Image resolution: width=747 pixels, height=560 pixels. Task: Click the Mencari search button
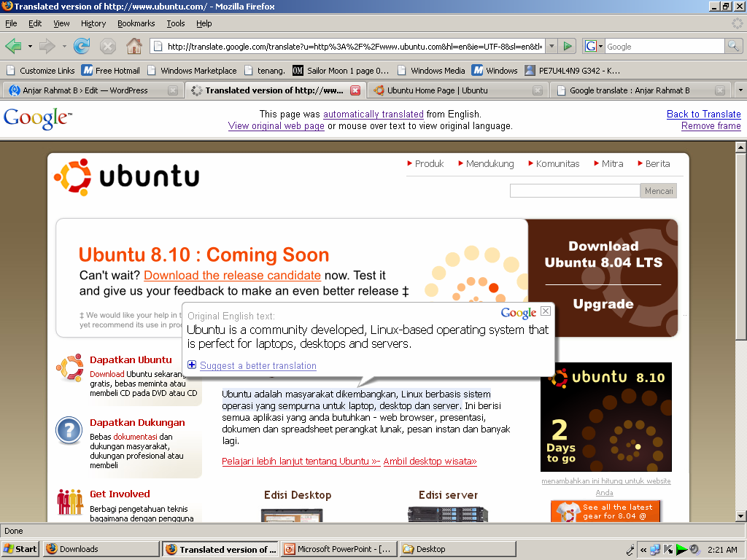[659, 191]
